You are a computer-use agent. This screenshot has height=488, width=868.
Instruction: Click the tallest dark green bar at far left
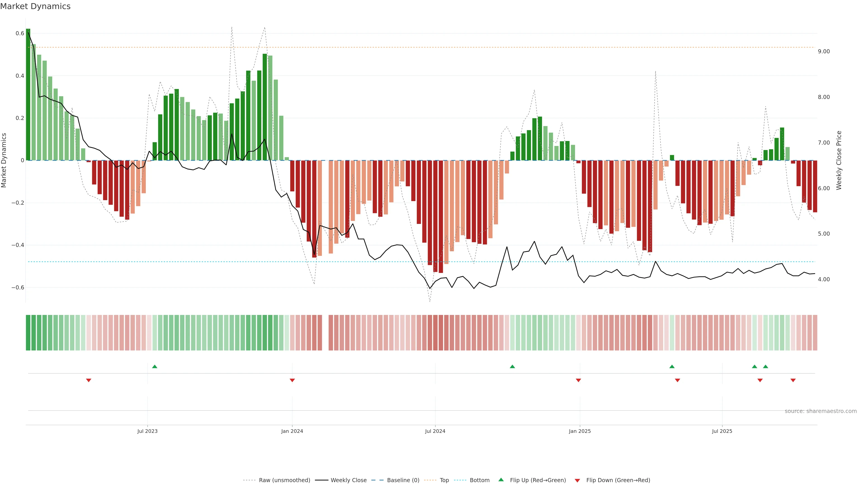[x=28, y=94]
